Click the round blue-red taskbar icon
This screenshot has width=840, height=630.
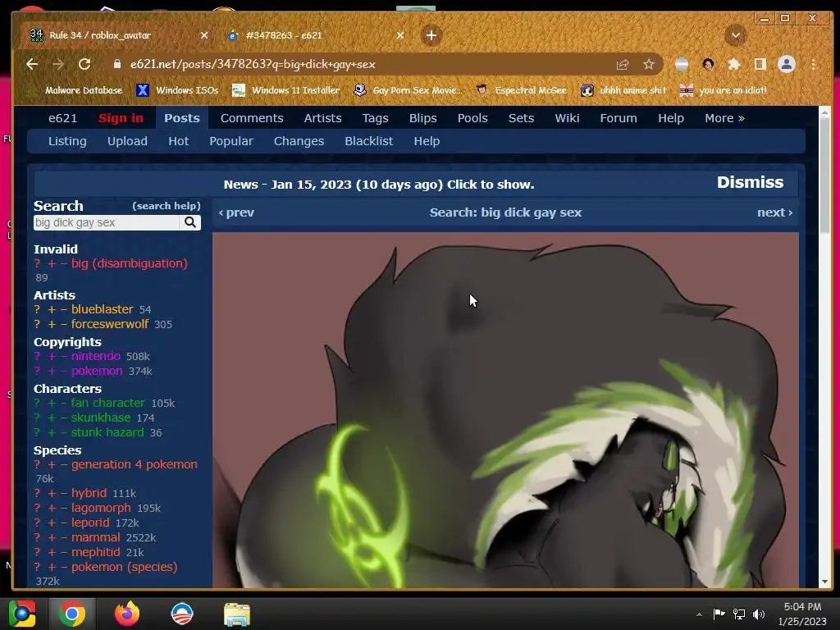click(x=181, y=614)
